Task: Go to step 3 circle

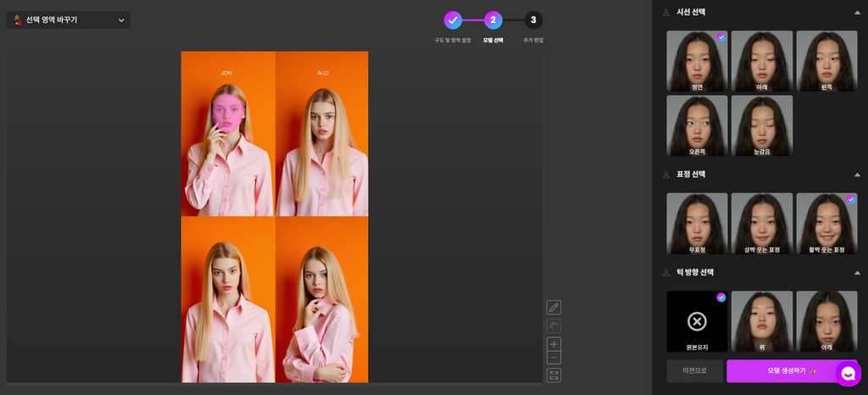Action: (x=534, y=20)
